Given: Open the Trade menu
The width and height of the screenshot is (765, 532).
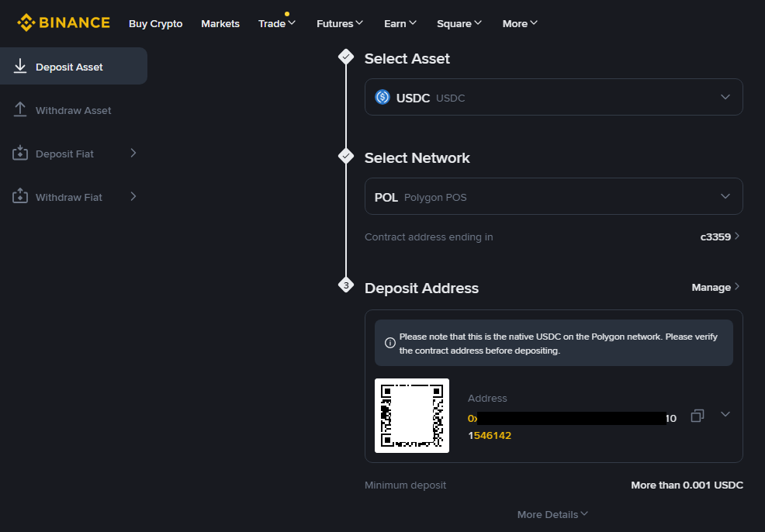Looking at the screenshot, I should 277,23.
